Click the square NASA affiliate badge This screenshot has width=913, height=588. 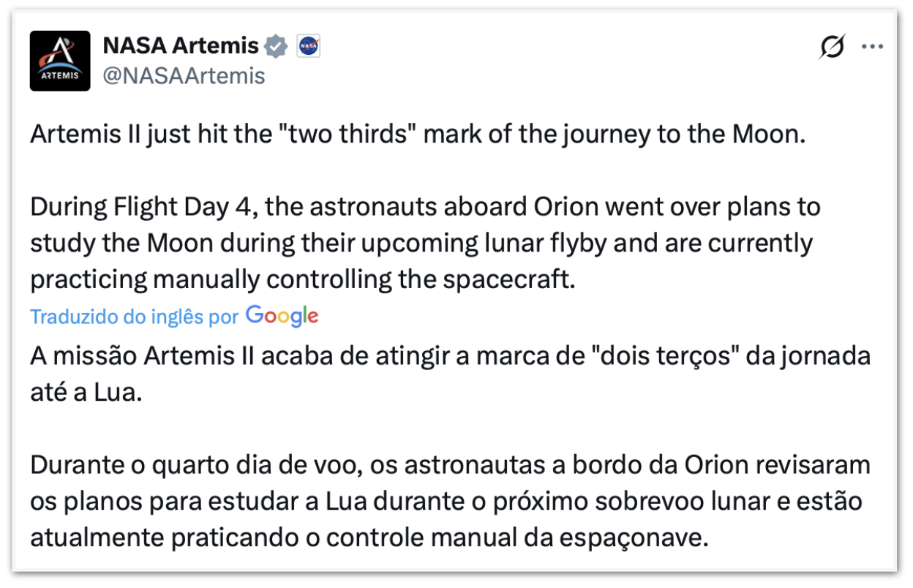[x=308, y=45]
